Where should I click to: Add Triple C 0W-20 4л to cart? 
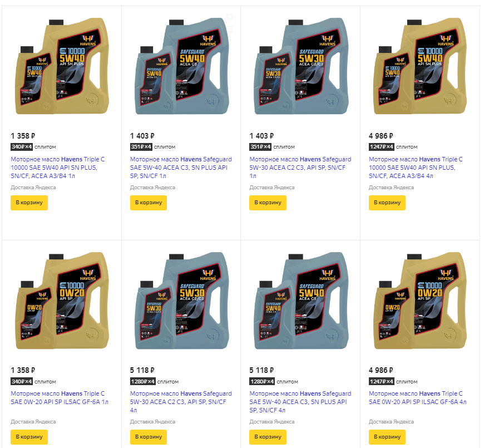[x=387, y=437]
